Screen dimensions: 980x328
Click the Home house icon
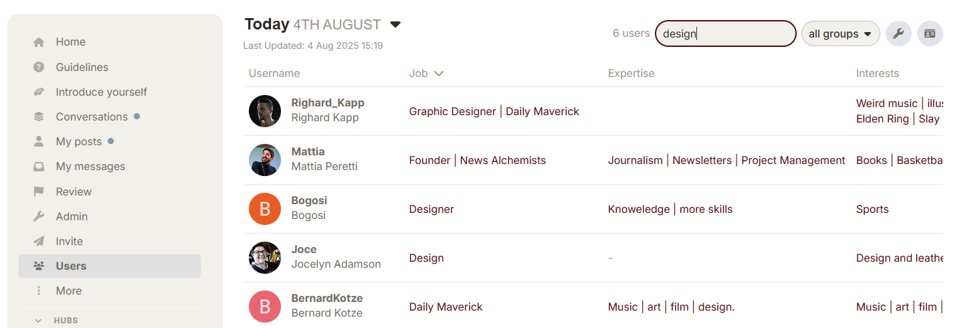(39, 42)
